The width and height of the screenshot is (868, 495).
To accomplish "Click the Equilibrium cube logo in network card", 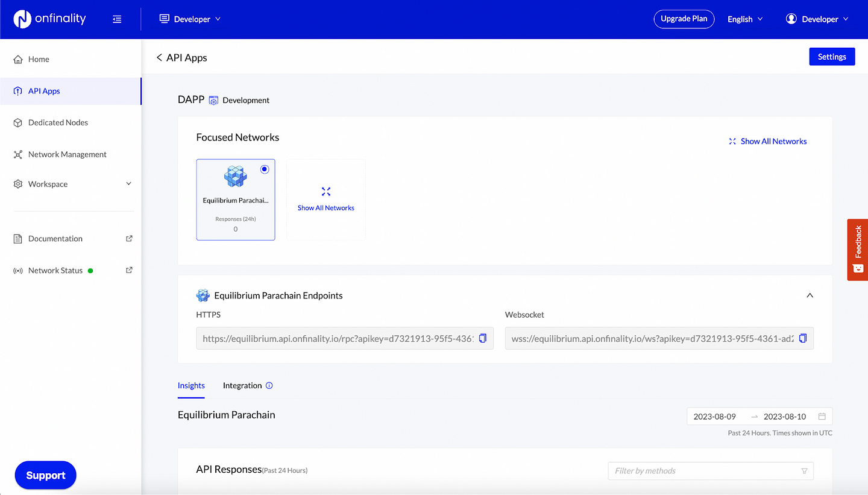I will point(235,177).
